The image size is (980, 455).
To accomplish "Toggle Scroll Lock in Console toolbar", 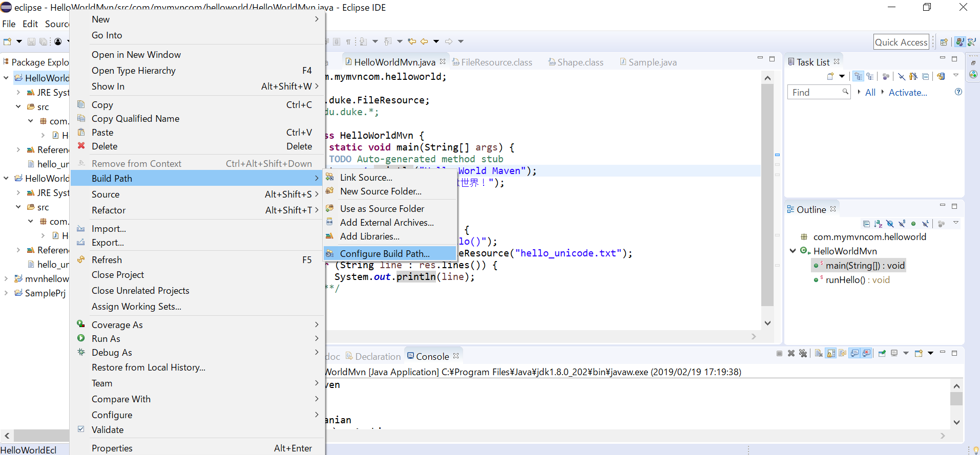I will click(x=831, y=353).
